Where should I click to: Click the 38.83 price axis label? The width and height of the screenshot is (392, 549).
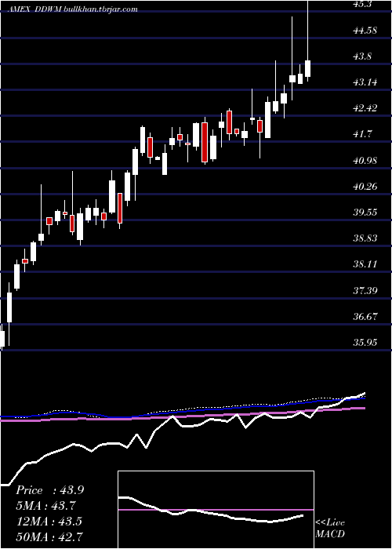point(365,238)
